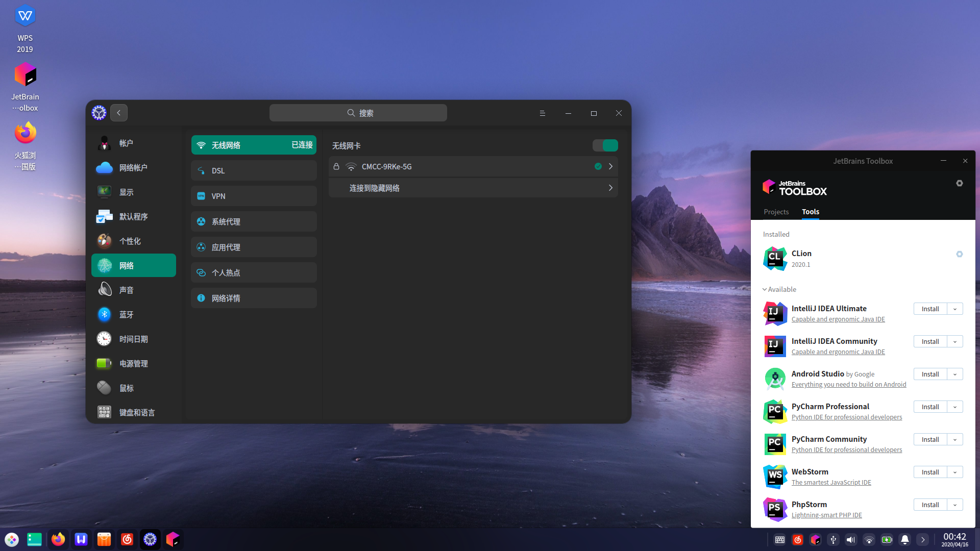Image resolution: width=980 pixels, height=551 pixels.
Task: Click the volume icon in system tray
Action: [851, 539]
